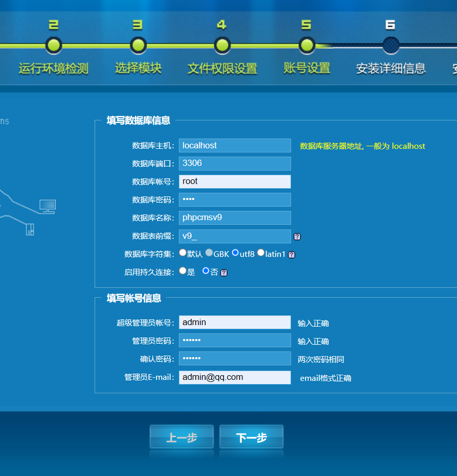Select the 默认 database charset option
Screen dimensions: 457x476
pos(182,252)
